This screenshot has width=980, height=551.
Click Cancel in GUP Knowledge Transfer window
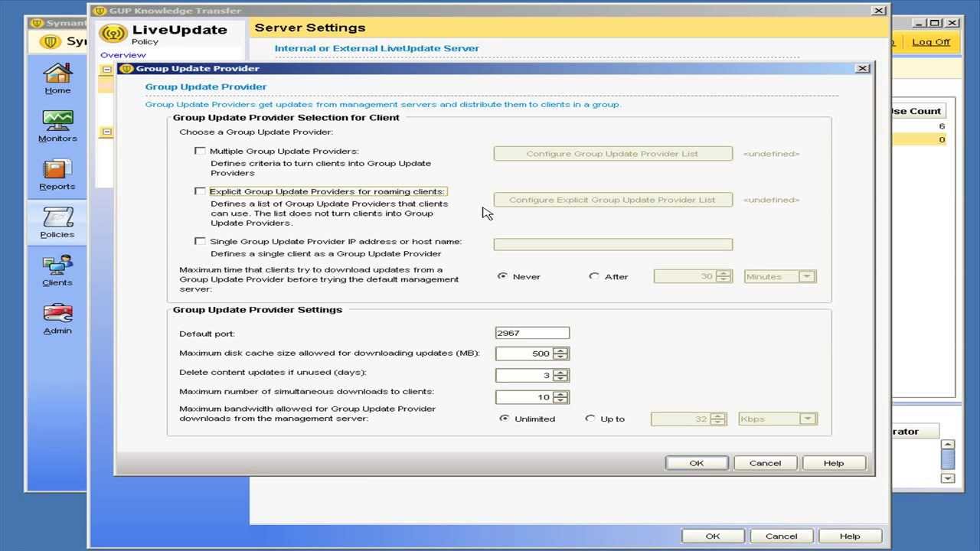click(x=781, y=536)
